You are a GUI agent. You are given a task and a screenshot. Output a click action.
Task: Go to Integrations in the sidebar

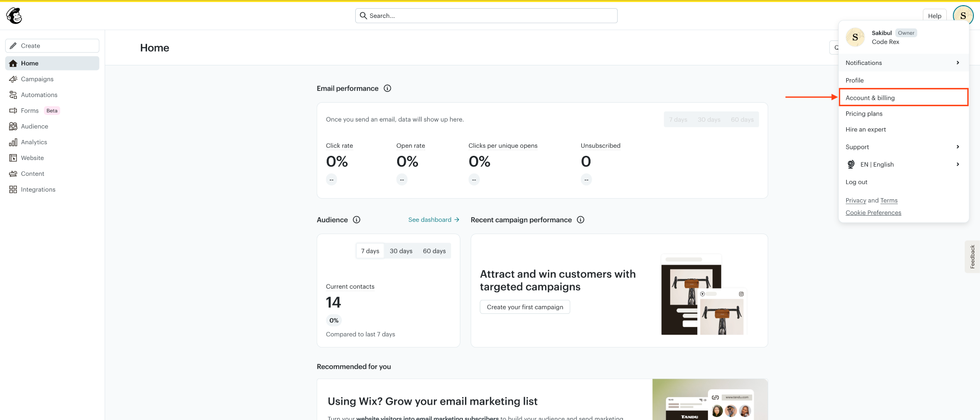tap(52, 190)
